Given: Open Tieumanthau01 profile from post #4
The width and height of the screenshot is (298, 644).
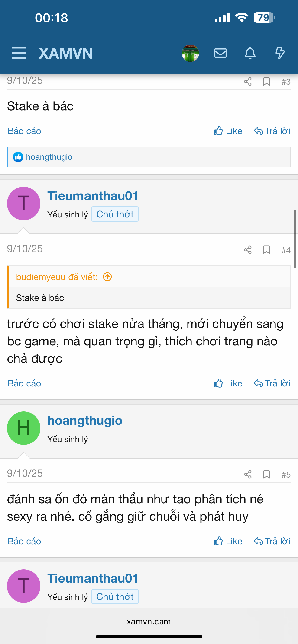Looking at the screenshot, I should click(93, 196).
